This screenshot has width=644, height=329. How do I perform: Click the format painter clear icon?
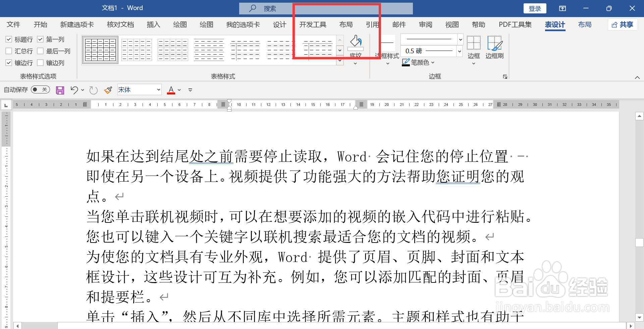pyautogui.click(x=108, y=90)
